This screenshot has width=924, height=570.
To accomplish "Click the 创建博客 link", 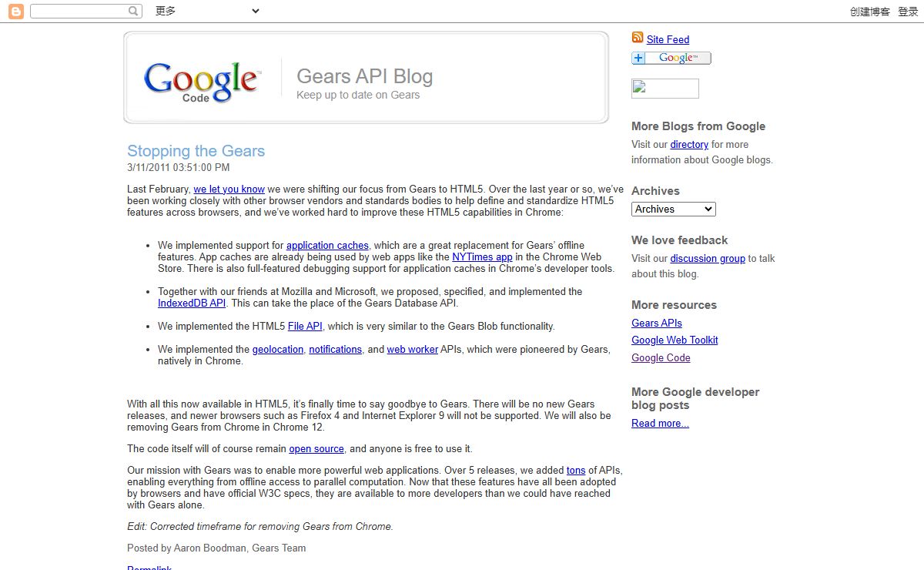I will [x=870, y=12].
